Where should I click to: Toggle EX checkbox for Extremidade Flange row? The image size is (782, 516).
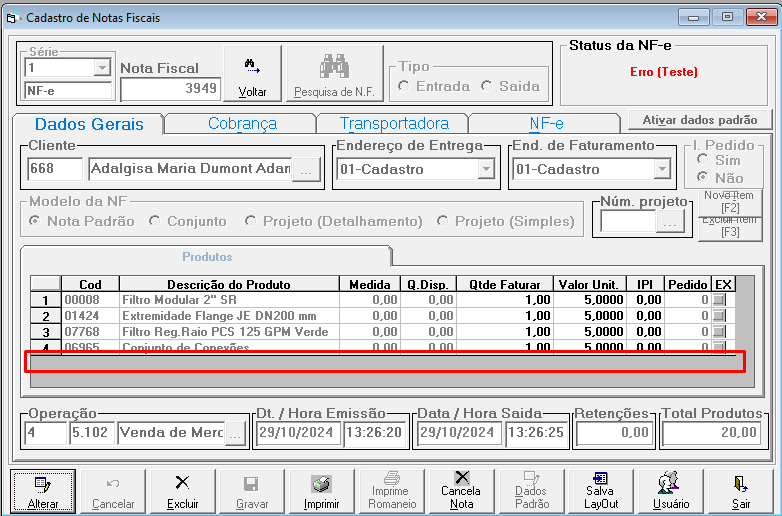point(719,316)
